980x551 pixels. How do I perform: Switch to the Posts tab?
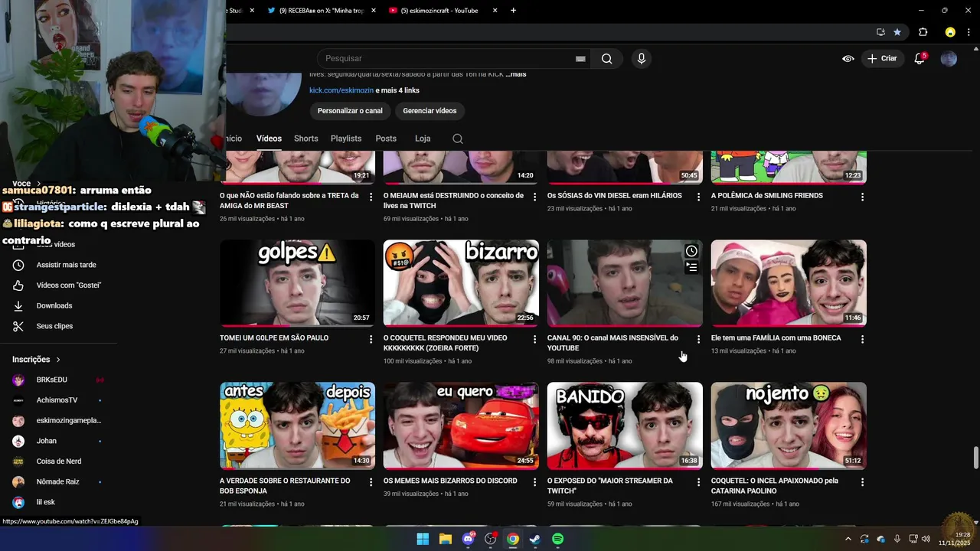(x=386, y=139)
